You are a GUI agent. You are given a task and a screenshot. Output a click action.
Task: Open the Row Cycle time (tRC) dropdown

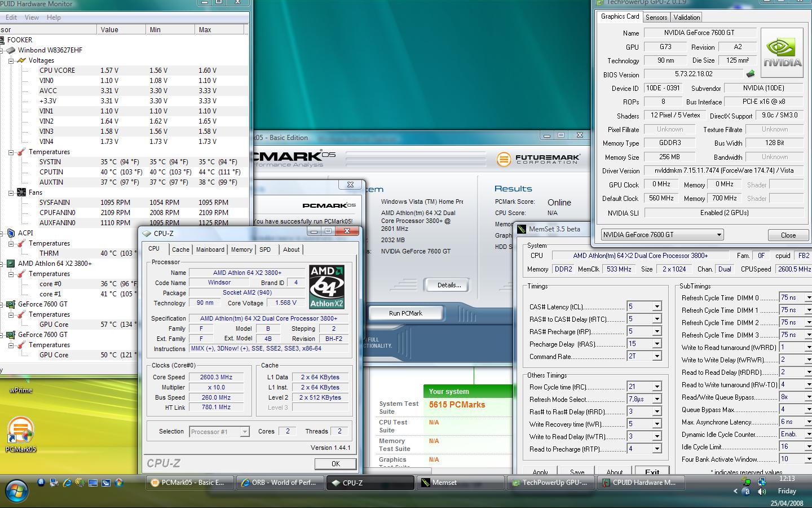click(x=657, y=387)
